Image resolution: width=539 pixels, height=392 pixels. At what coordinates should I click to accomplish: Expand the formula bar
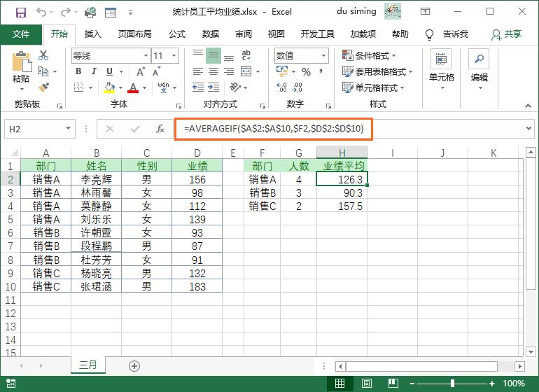(x=528, y=129)
